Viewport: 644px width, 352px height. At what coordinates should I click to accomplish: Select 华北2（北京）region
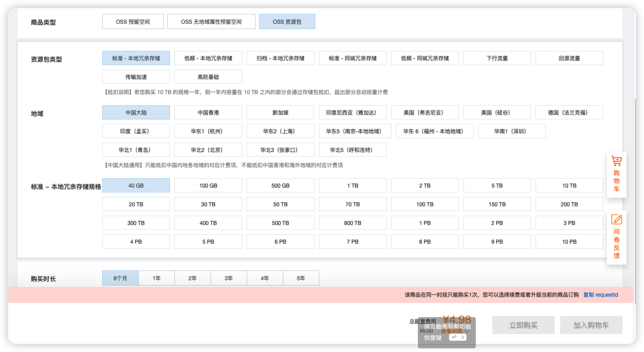(208, 150)
